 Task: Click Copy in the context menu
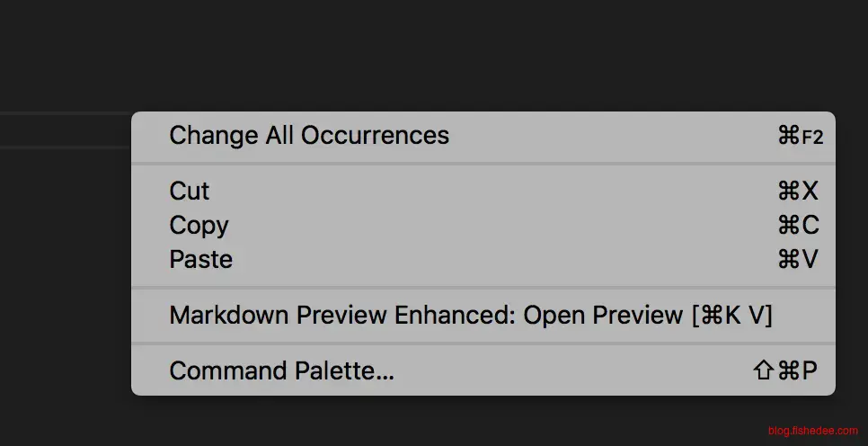coord(199,226)
